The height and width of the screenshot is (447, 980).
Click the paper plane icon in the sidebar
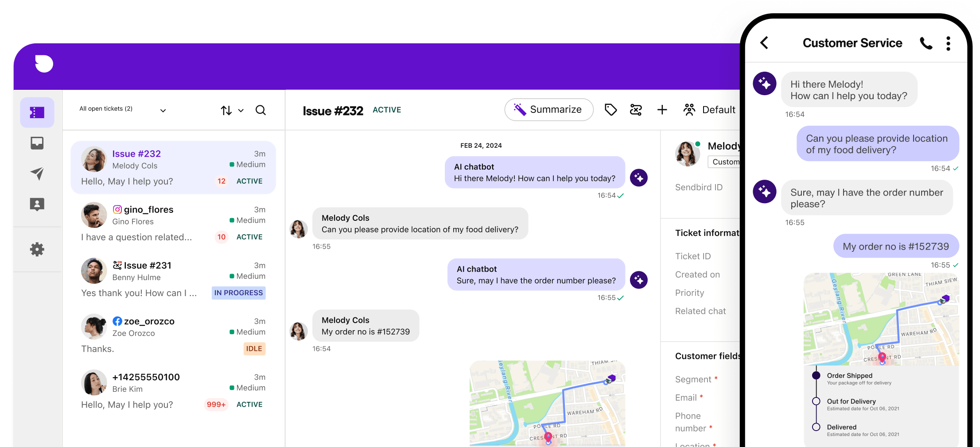click(37, 173)
